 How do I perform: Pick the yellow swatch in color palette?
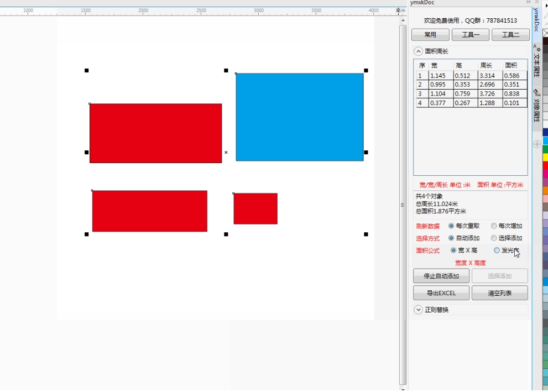tap(545, 158)
